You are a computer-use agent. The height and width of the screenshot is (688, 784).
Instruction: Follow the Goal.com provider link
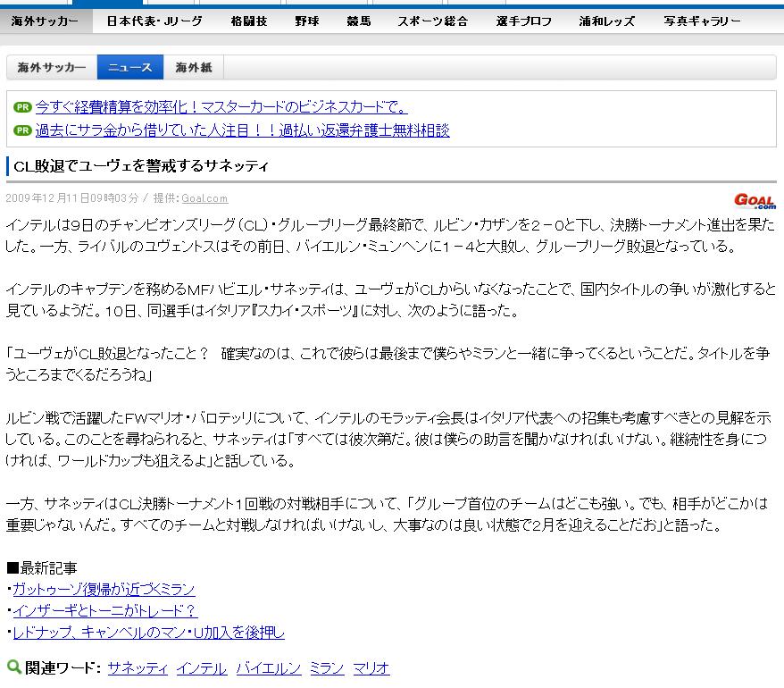click(x=204, y=198)
